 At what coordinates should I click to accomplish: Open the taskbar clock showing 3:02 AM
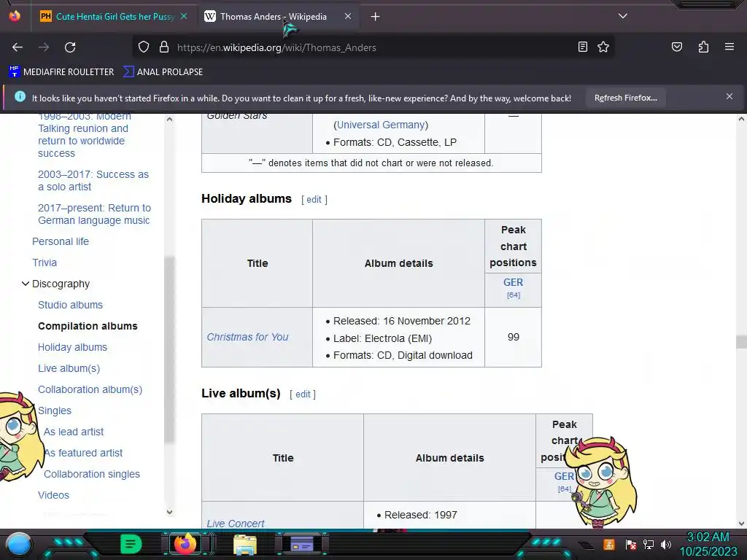(708, 544)
